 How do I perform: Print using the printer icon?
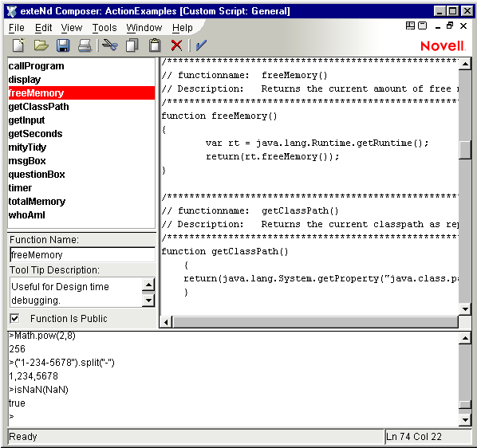85,45
